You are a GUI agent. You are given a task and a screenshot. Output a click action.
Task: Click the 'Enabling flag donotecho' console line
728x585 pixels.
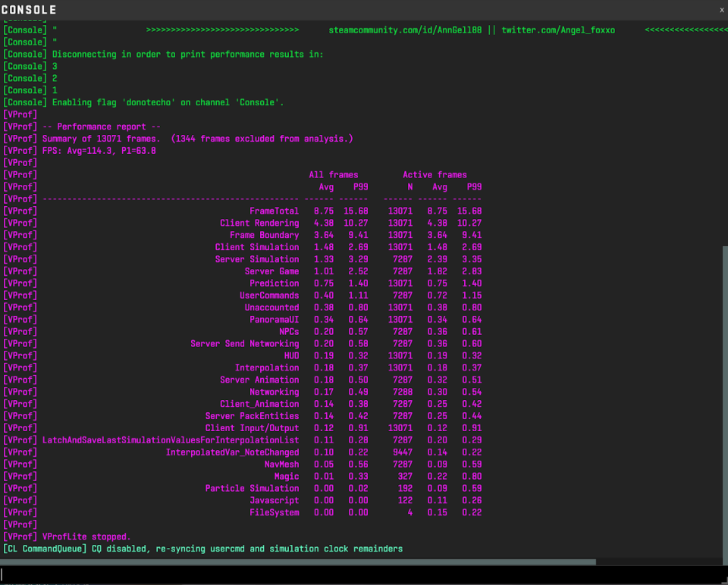pos(143,102)
